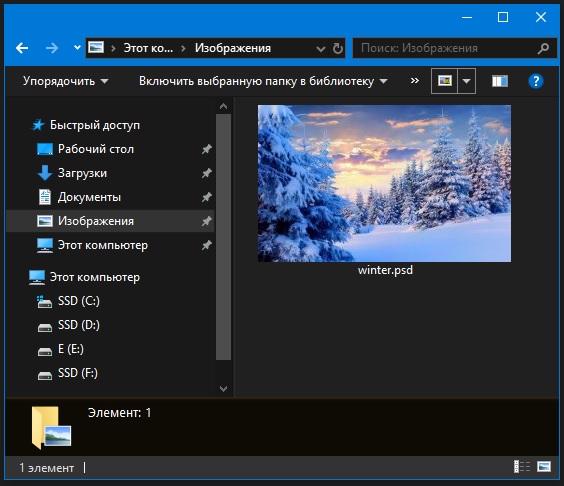564x486 pixels.
Task: Open the Упорядочить menu
Action: [x=65, y=81]
